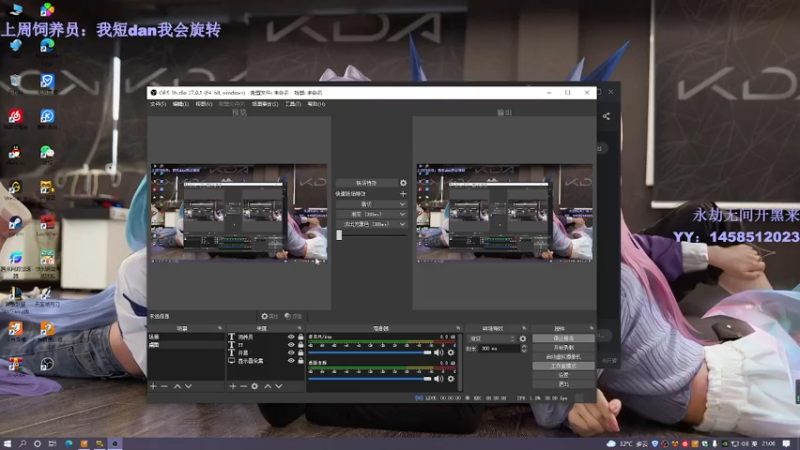The image size is (800, 450).
Task: Mute the second mixer audio channel speaker
Action: coord(438,379)
